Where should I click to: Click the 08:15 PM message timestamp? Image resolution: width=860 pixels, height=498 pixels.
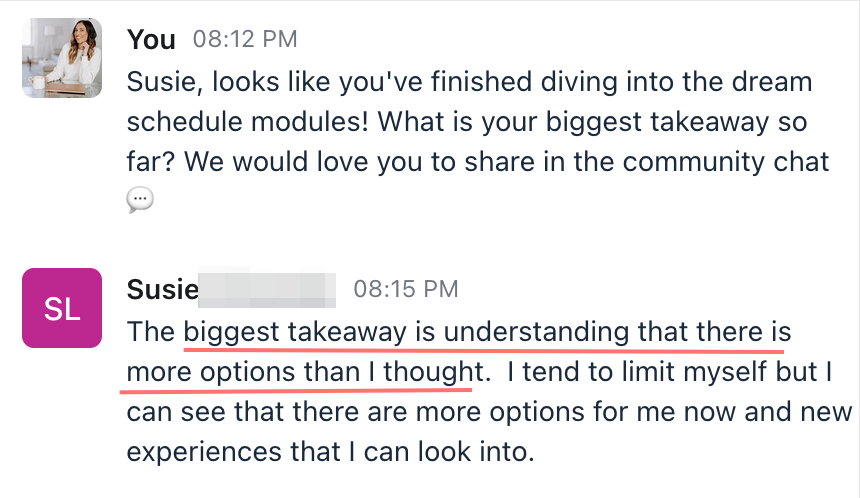[x=406, y=289]
